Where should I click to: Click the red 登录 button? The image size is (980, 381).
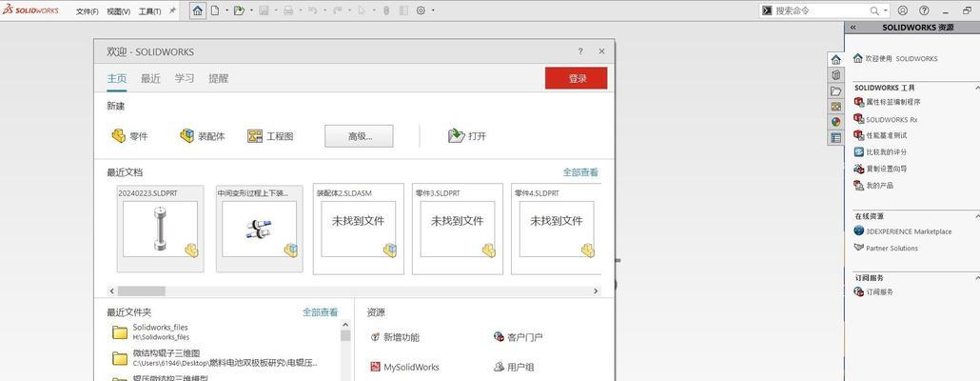click(x=577, y=78)
